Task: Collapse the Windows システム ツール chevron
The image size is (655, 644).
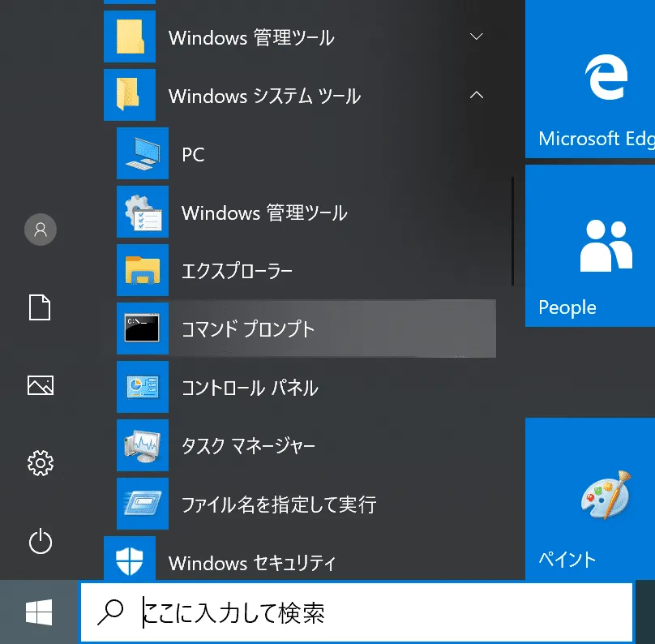Action: coord(476,95)
